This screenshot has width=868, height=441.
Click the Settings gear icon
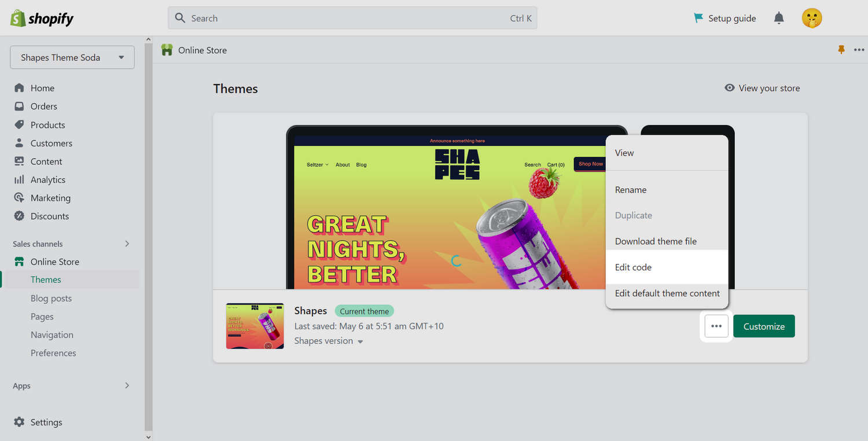19,422
